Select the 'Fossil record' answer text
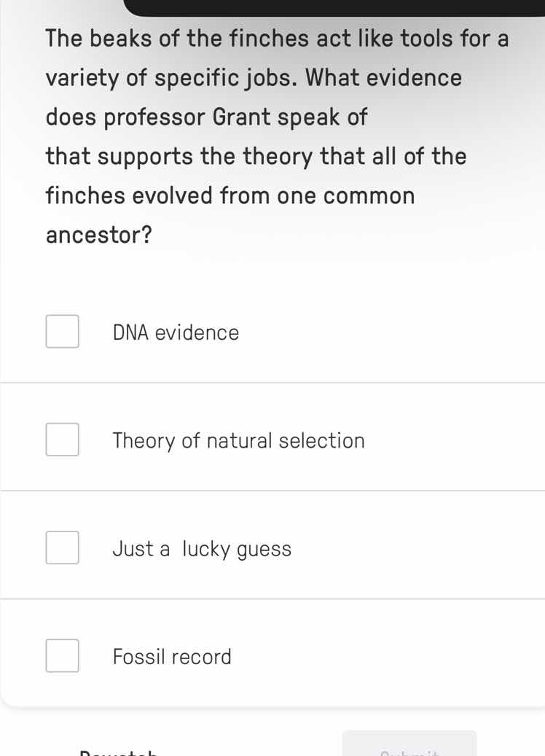This screenshot has height=756, width=545. click(x=172, y=657)
